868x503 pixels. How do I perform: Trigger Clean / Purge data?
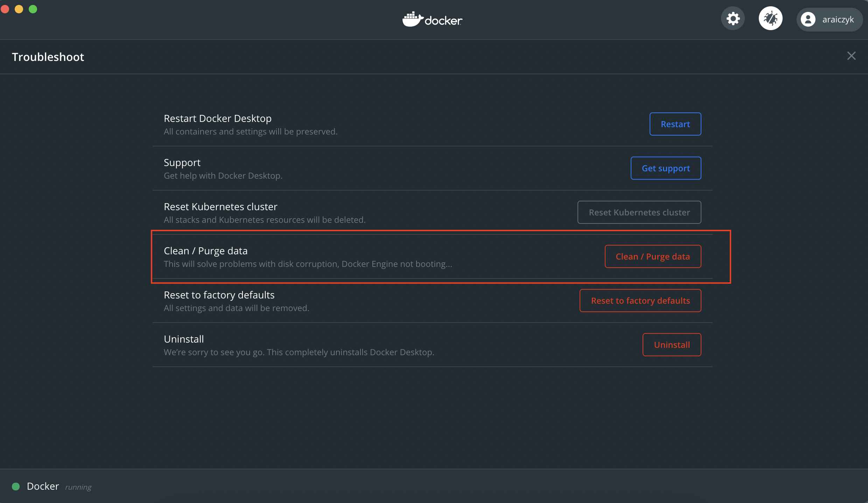click(x=652, y=256)
